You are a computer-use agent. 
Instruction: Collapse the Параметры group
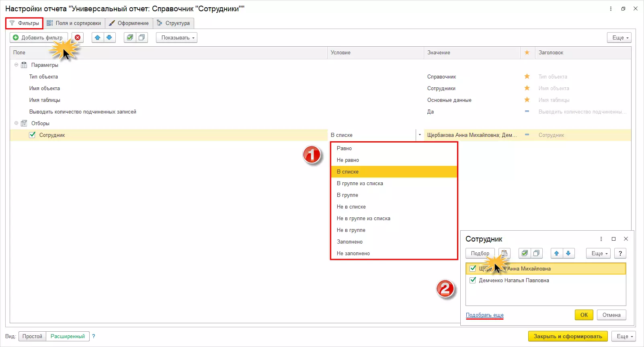16,65
